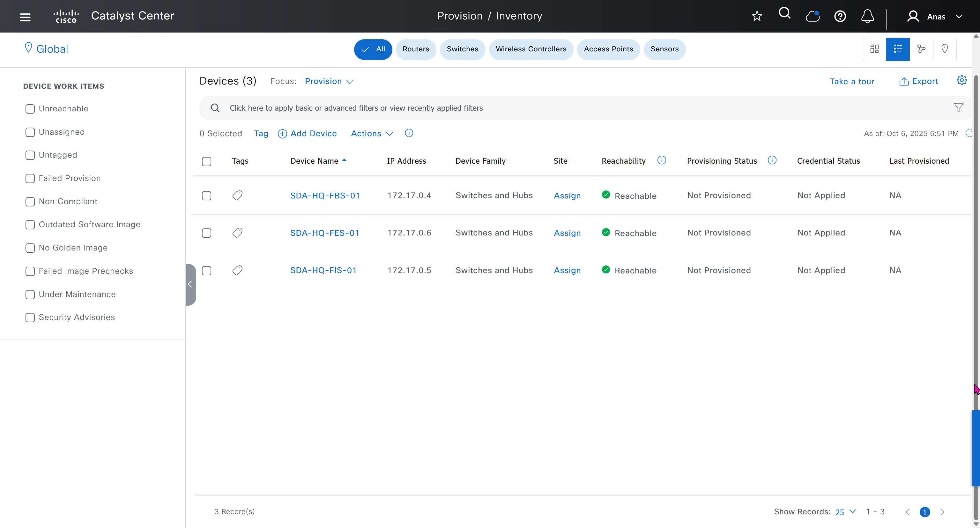Enable the Failed Provision filter checkbox
Image resolution: width=980 pixels, height=528 pixels.
(x=30, y=178)
